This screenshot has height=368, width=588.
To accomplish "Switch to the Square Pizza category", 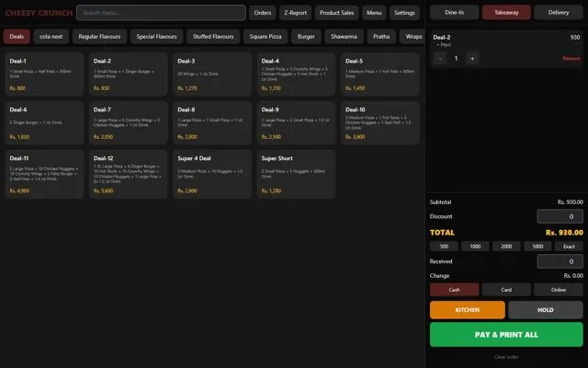I will (x=266, y=37).
